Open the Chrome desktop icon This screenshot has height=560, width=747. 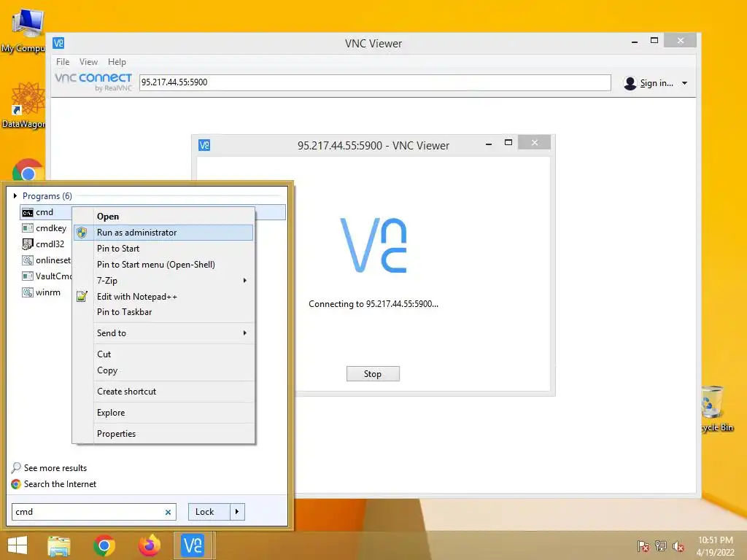pos(28,170)
